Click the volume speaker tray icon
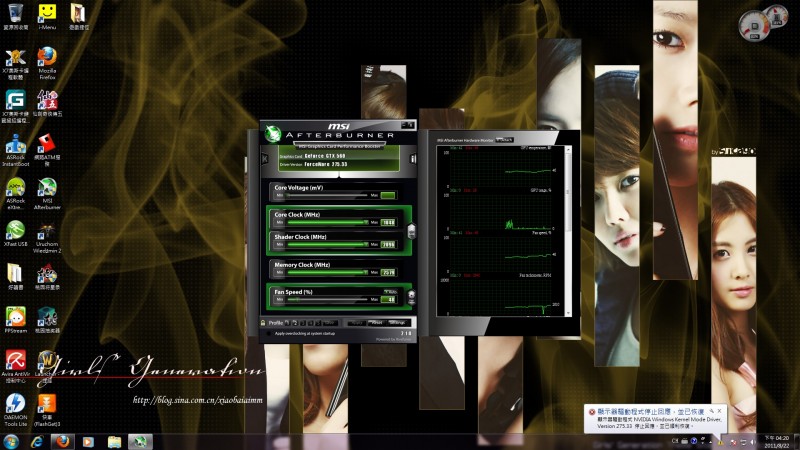The width and height of the screenshot is (800, 450). pyautogui.click(x=753, y=442)
